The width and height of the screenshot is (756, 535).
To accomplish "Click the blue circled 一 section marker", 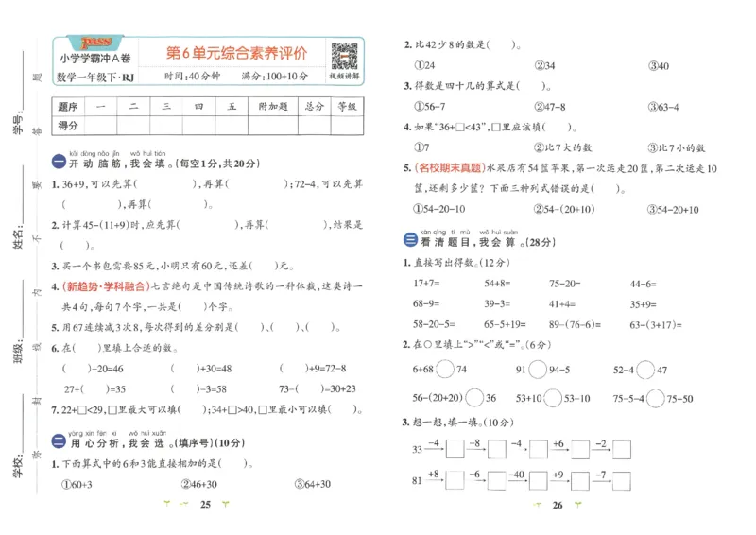I will click(59, 162).
